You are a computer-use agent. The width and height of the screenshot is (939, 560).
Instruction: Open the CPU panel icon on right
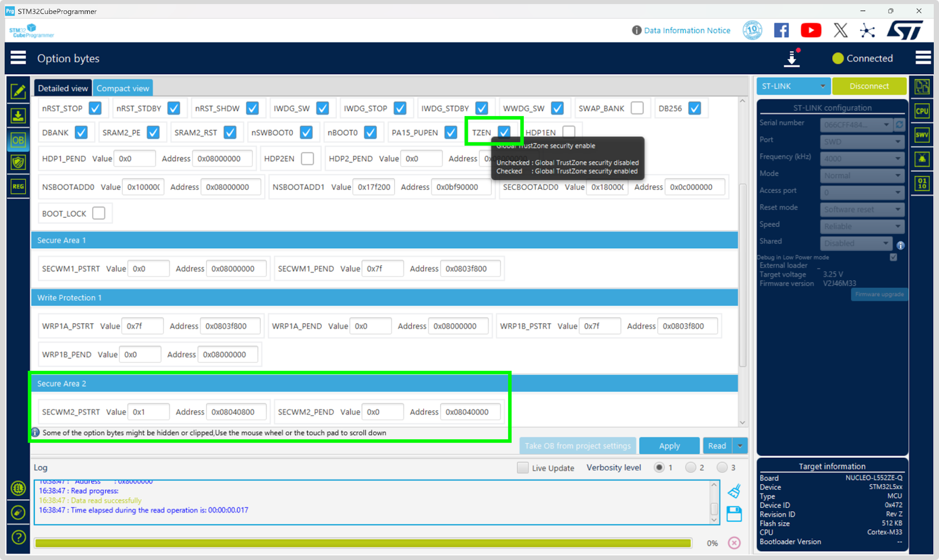click(x=922, y=111)
